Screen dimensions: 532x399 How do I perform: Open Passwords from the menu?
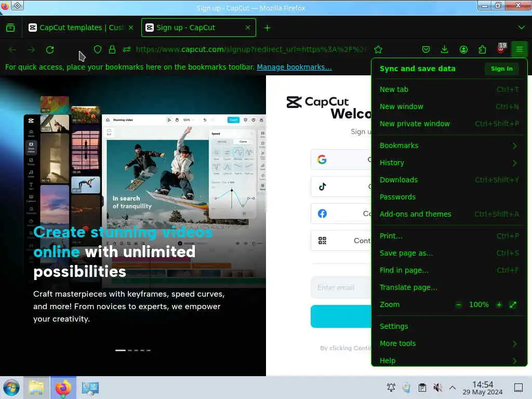pos(449,197)
